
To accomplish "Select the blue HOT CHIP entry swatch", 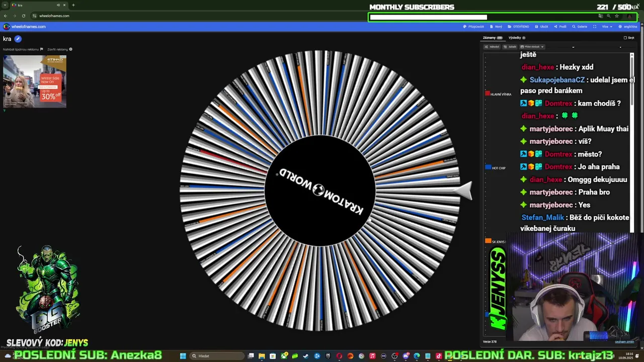I will [x=488, y=167].
